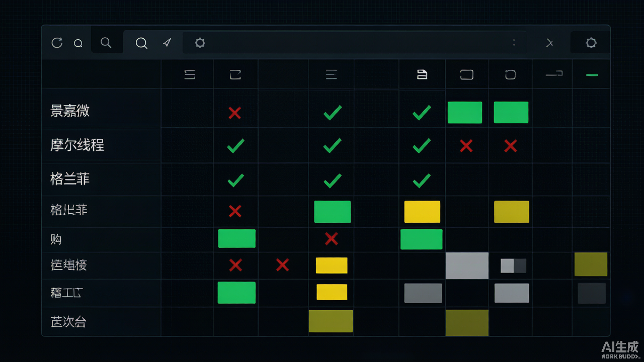The height and width of the screenshot is (362, 644).
Task: Click the open bracket icon in the header
Action: [x=235, y=75]
